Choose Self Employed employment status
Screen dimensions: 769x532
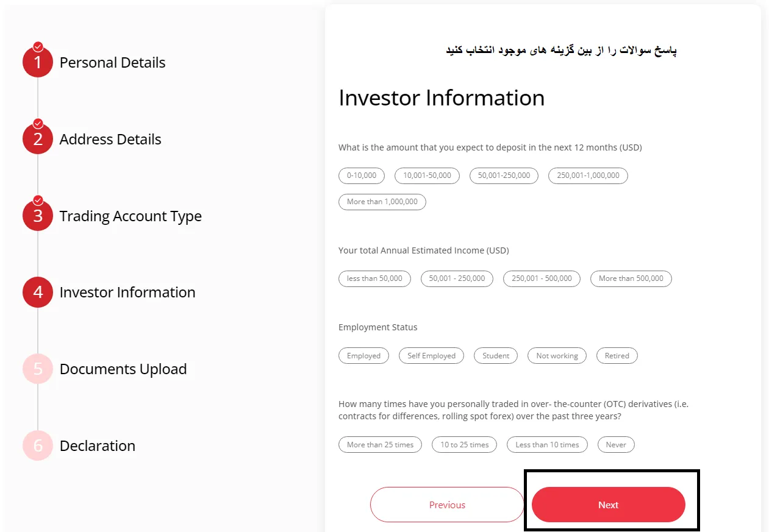pos(431,355)
